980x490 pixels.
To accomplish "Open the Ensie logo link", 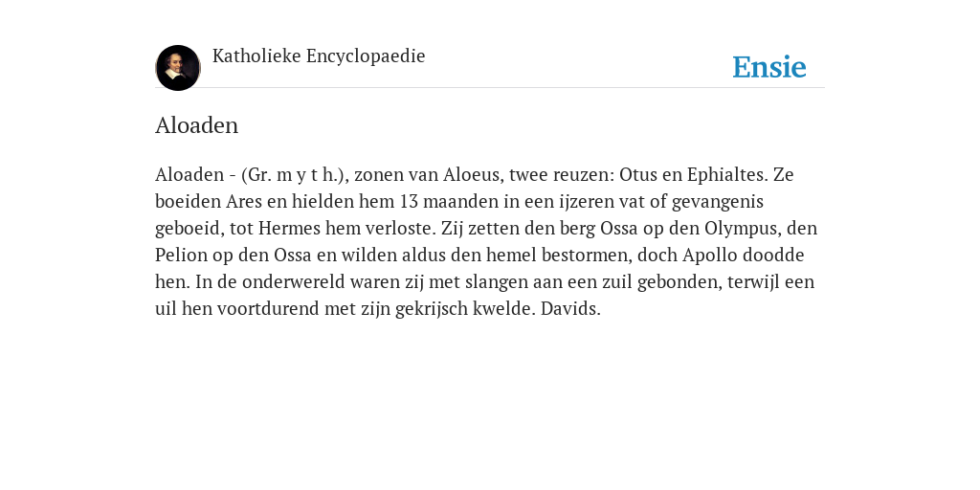I will [769, 67].
